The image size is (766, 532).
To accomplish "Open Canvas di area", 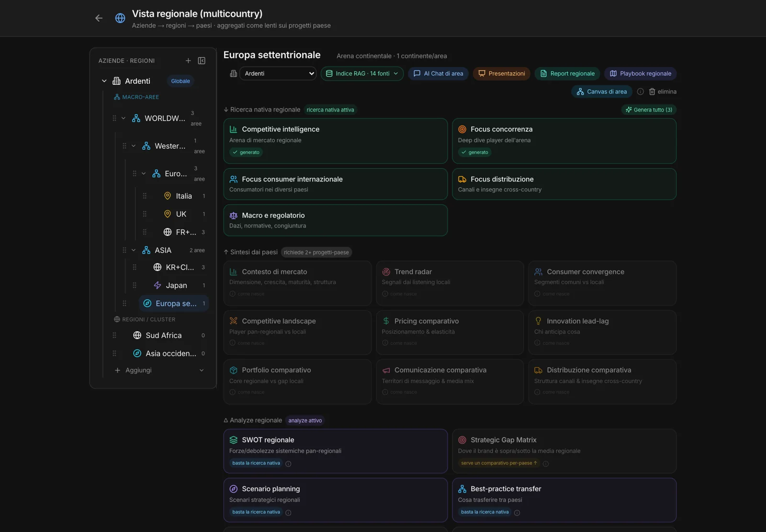I will [601, 91].
